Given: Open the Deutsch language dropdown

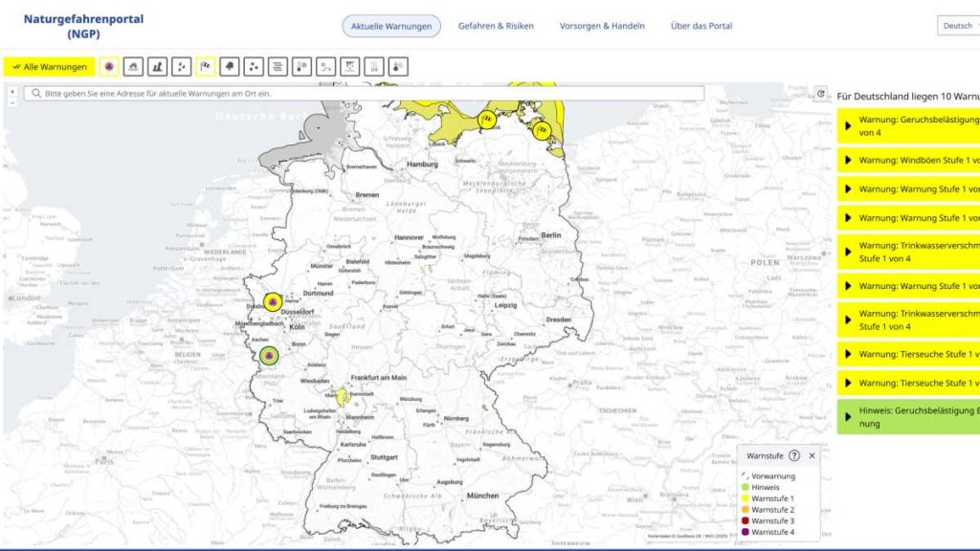Looking at the screenshot, I should [x=958, y=26].
